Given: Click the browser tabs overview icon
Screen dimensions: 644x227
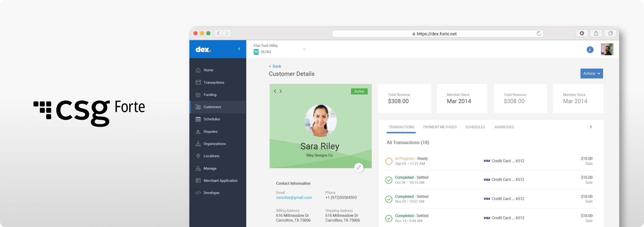Looking at the screenshot, I should point(611,33).
